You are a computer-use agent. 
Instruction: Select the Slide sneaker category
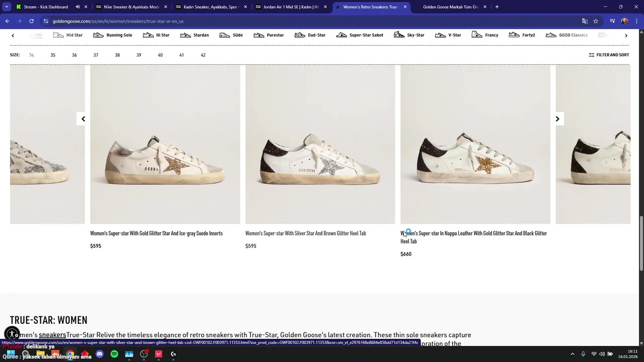[231, 35]
